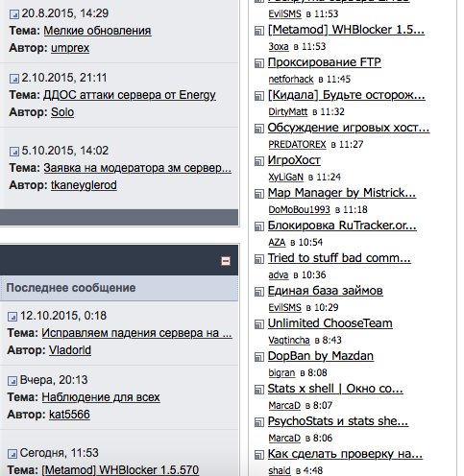This screenshot has width=464, height=476.
Task: Open user profile XyLiGaN
Action: pos(286,178)
